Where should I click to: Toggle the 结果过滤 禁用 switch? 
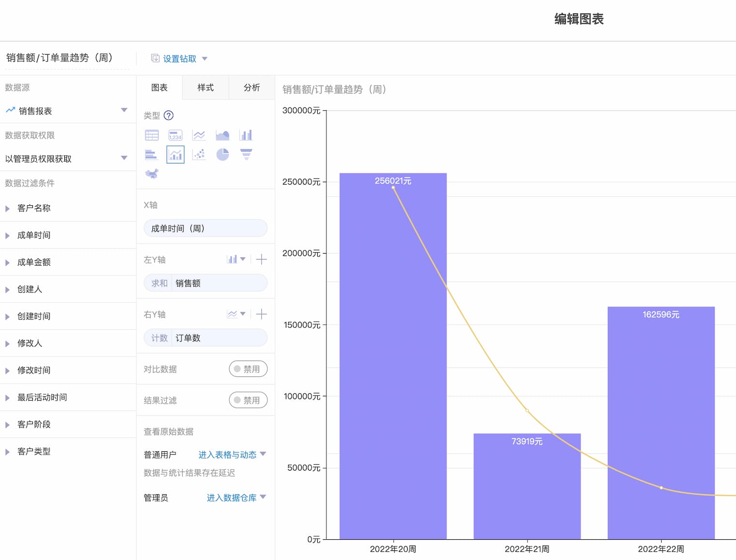pyautogui.click(x=248, y=400)
